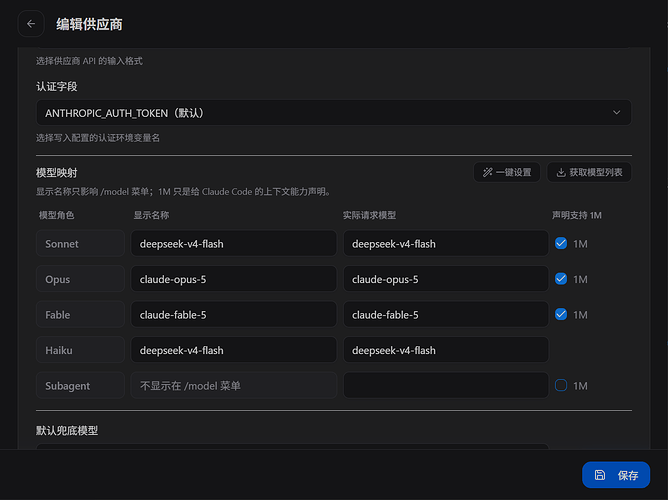Edit the Opus display name field
Viewport: 668px width, 500px height.
233,279
